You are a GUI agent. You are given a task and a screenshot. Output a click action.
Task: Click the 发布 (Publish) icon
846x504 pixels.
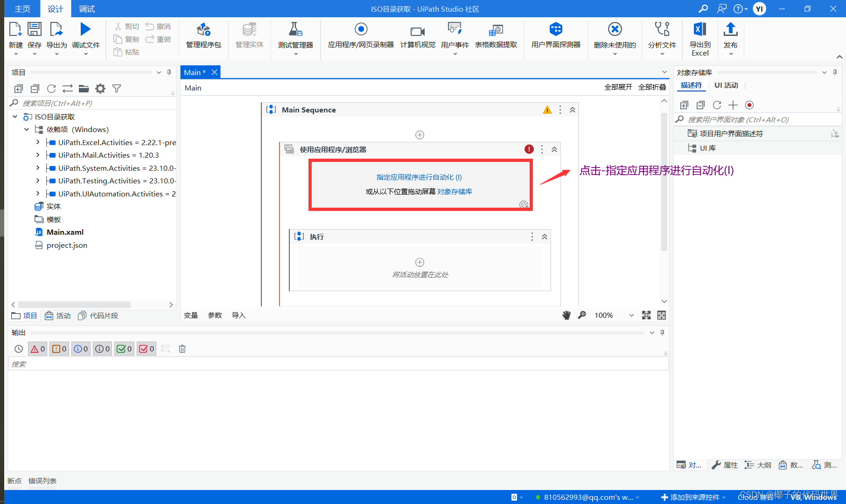coord(730,29)
